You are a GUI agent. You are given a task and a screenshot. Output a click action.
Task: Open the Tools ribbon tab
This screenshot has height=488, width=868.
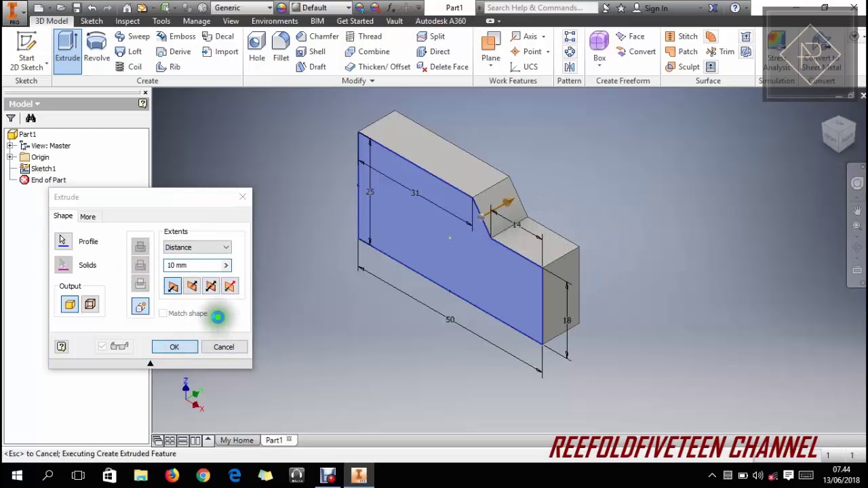(x=161, y=21)
